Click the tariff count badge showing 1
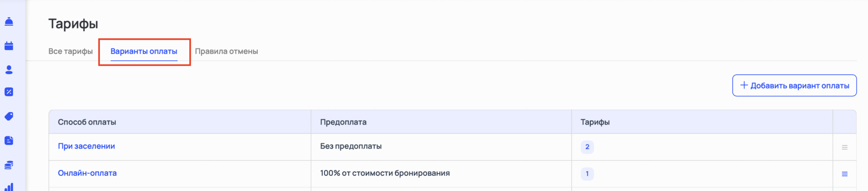 pyautogui.click(x=587, y=173)
